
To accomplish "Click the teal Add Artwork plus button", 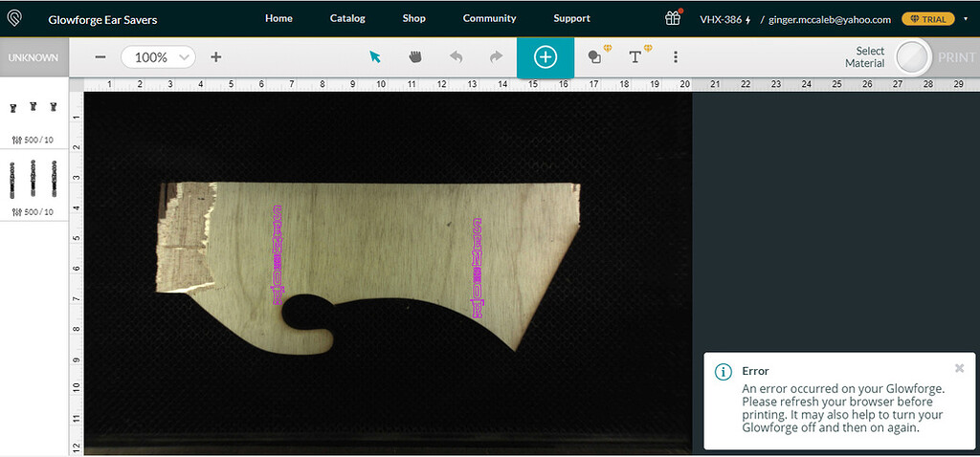I will coord(545,57).
